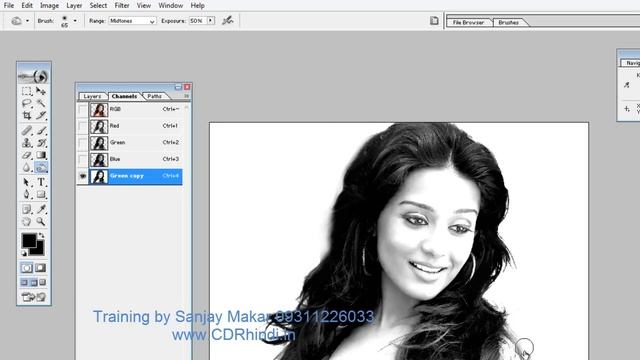
Task: Click the Jump to ImageReady button
Action: point(34,297)
